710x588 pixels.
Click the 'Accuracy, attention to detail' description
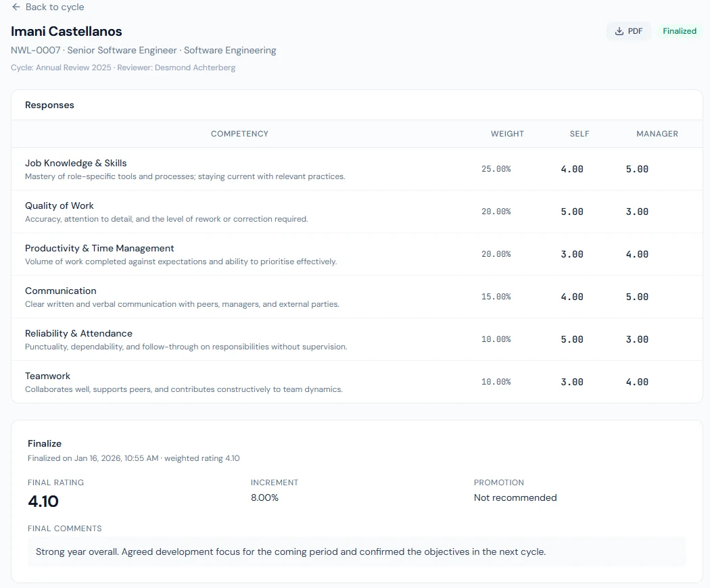pos(166,219)
